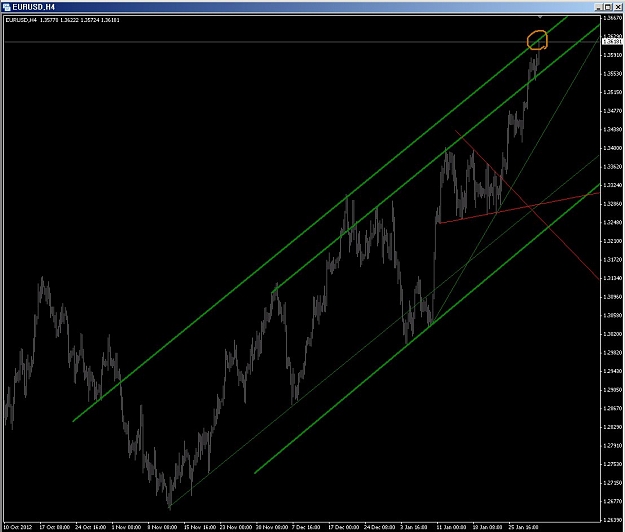
Task: Click the 30 Nov 08:00 time label
Action: tap(271, 527)
